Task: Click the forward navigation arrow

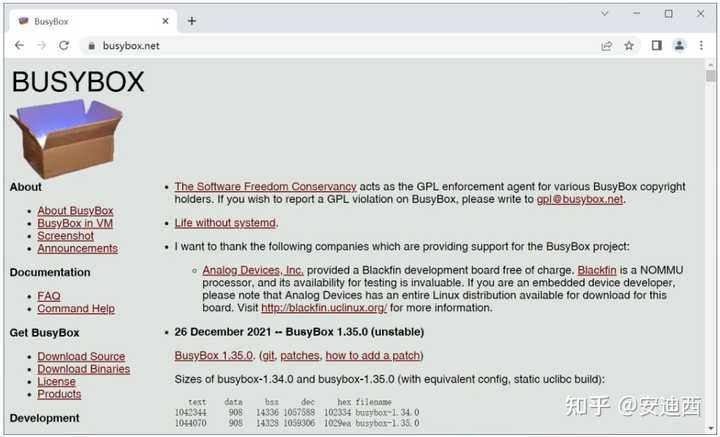Action: (x=41, y=45)
